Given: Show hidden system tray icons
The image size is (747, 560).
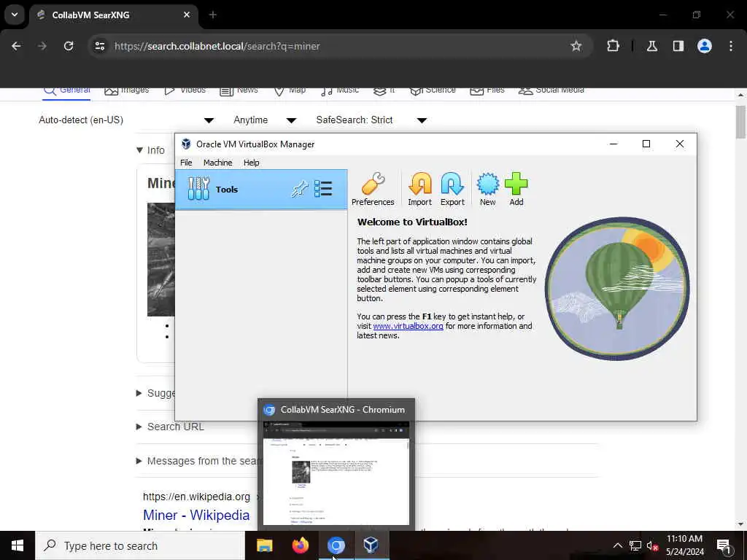Looking at the screenshot, I should tap(617, 545).
